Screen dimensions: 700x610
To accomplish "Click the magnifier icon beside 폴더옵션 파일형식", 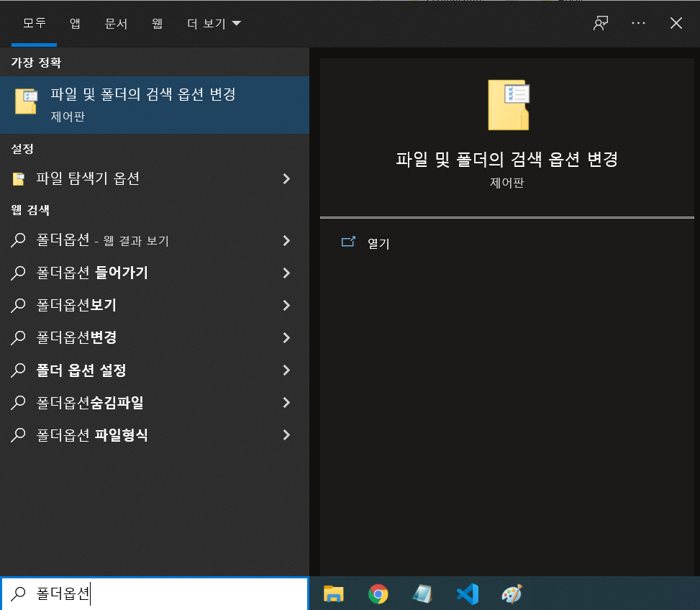I will point(18,435).
